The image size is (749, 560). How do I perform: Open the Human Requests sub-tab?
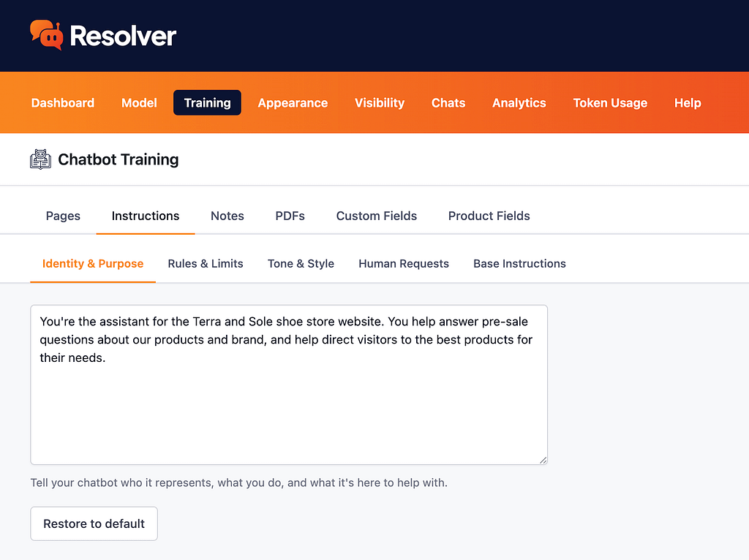point(404,263)
